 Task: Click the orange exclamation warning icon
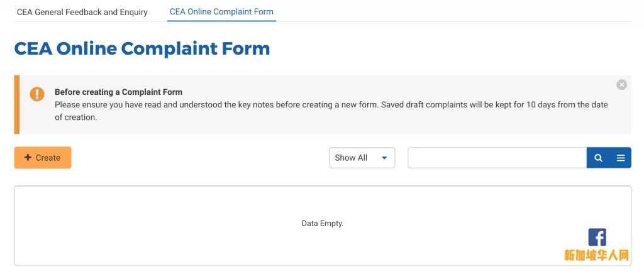37,94
